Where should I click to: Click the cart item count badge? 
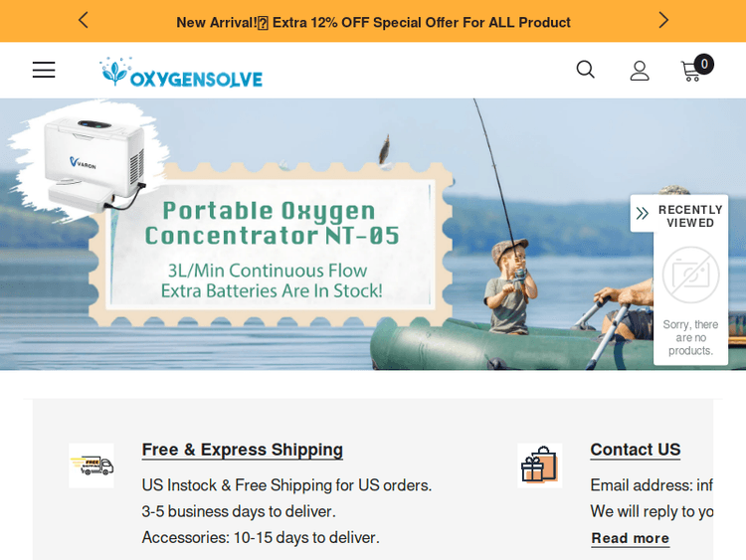click(x=703, y=65)
